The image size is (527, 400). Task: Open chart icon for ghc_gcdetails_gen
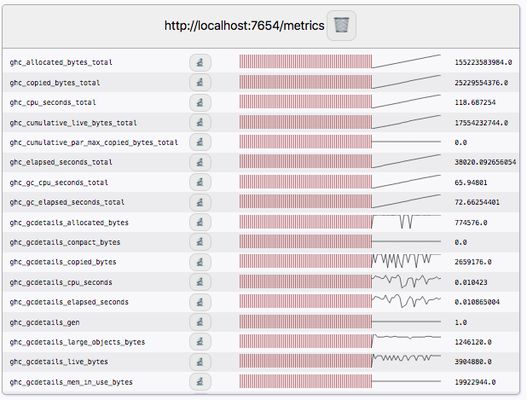point(200,322)
